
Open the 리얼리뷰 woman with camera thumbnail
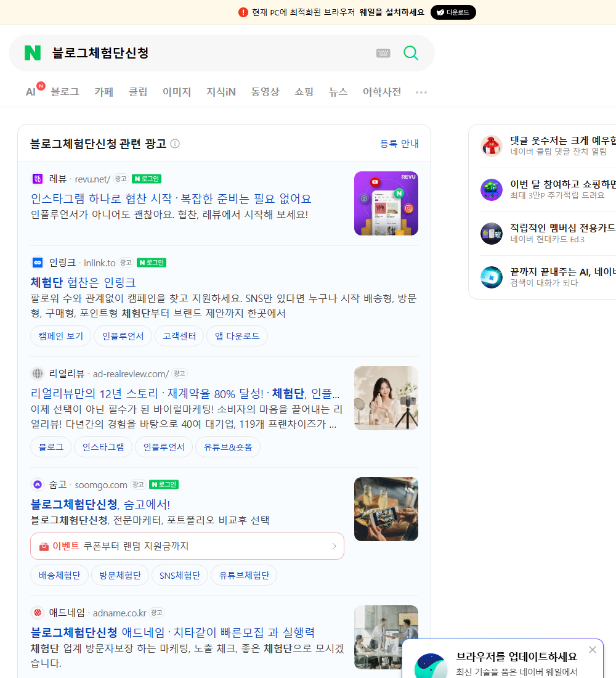pyautogui.click(x=386, y=398)
